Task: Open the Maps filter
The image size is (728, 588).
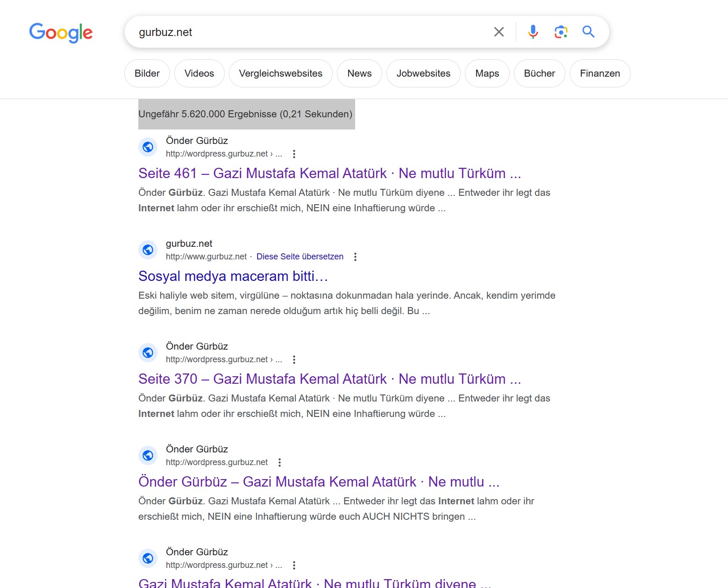Action: 487,73
